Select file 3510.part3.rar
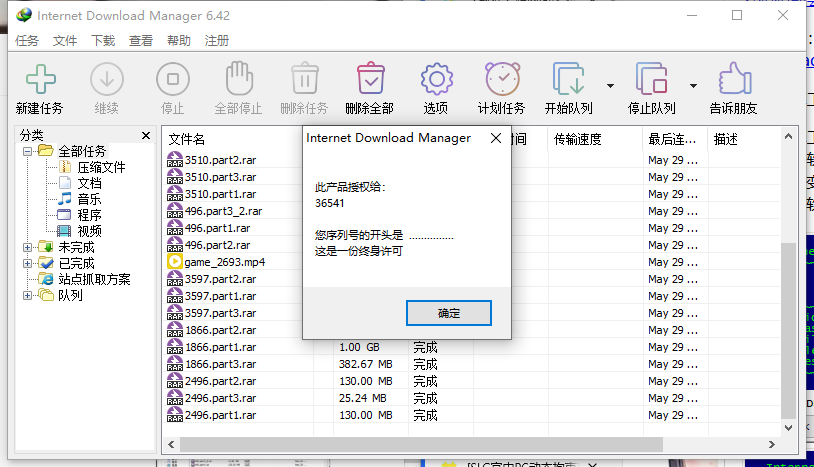The height and width of the screenshot is (467, 814). click(220, 177)
